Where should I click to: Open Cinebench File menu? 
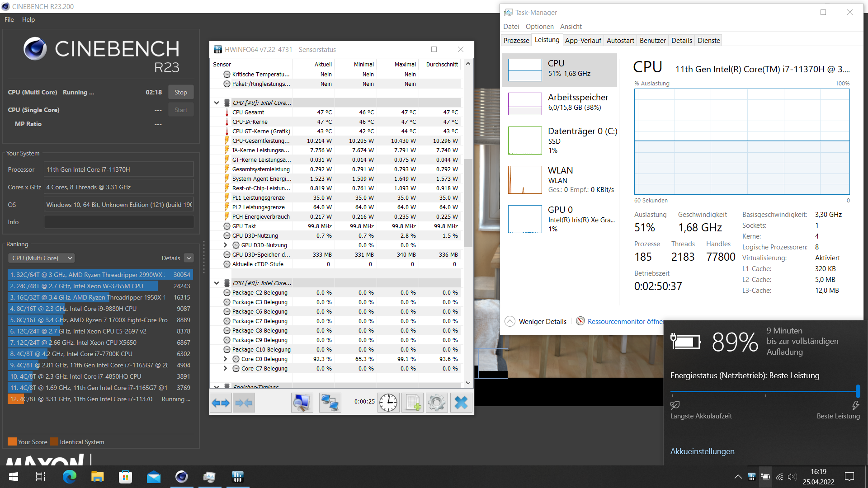[x=9, y=19]
